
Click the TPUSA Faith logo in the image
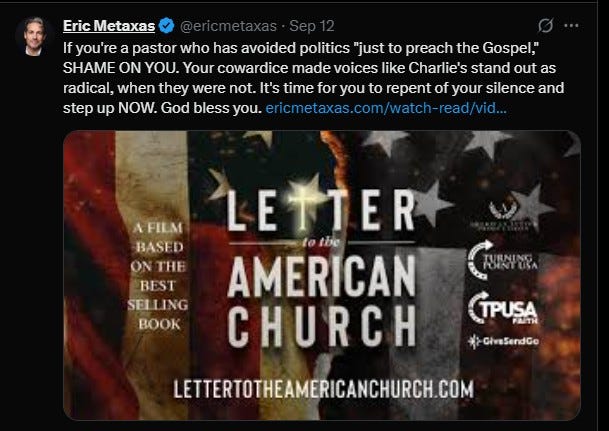click(503, 308)
